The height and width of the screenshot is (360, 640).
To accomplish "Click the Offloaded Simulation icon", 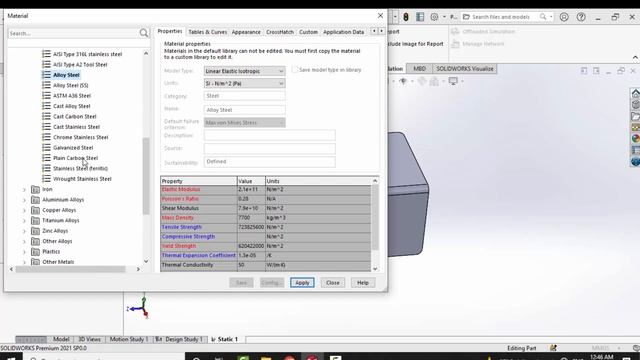I will 455,31.
